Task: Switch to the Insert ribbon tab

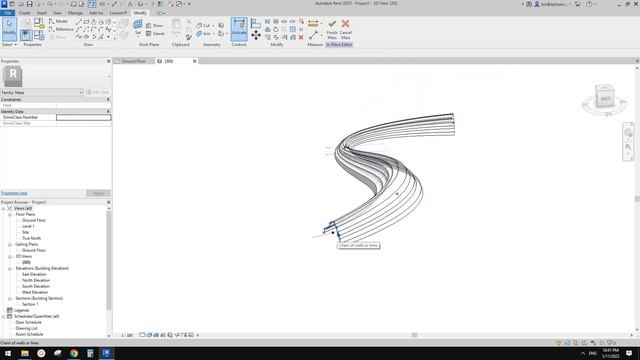Action: point(42,13)
